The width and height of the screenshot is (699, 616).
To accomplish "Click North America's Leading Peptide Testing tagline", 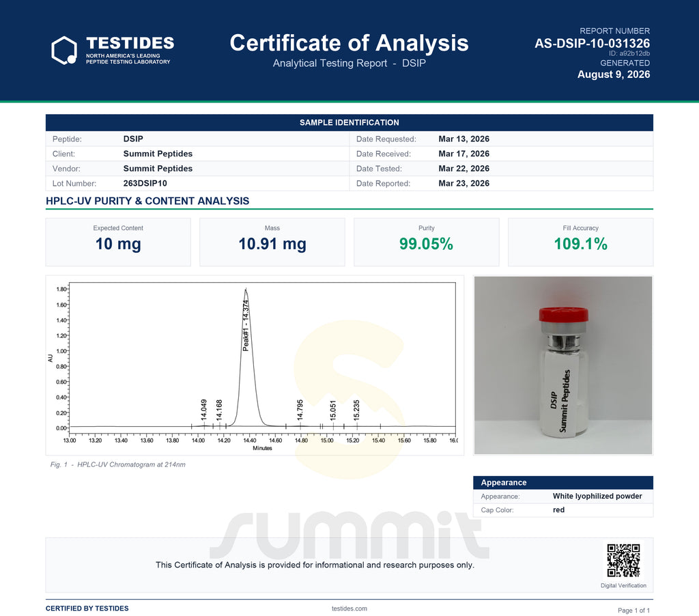I will pos(128,59).
